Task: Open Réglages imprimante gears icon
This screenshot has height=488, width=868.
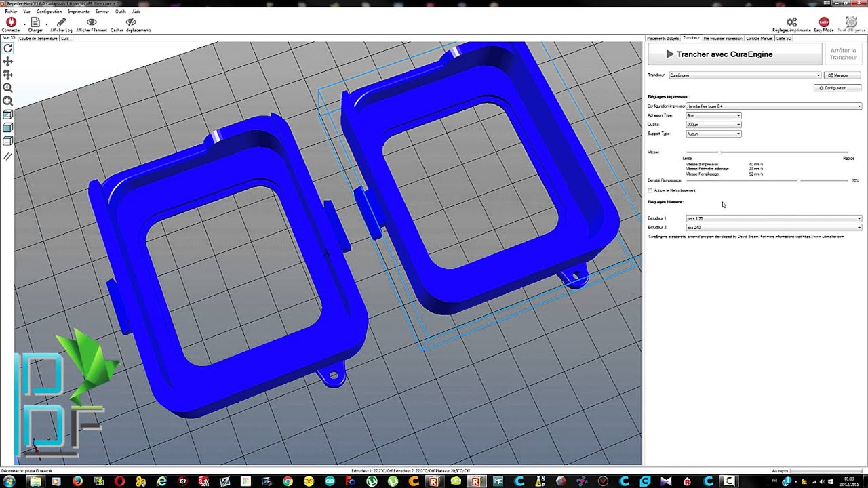Action: 791,22
